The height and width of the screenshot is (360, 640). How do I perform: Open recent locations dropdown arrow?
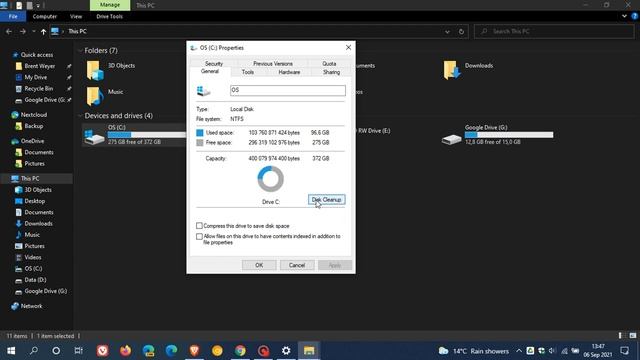(x=33, y=31)
